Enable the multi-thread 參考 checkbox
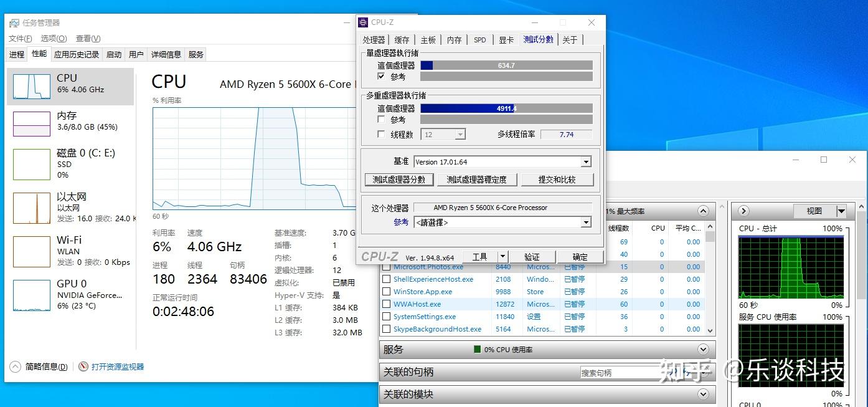Screen dimensions: 868x407 (x=381, y=119)
